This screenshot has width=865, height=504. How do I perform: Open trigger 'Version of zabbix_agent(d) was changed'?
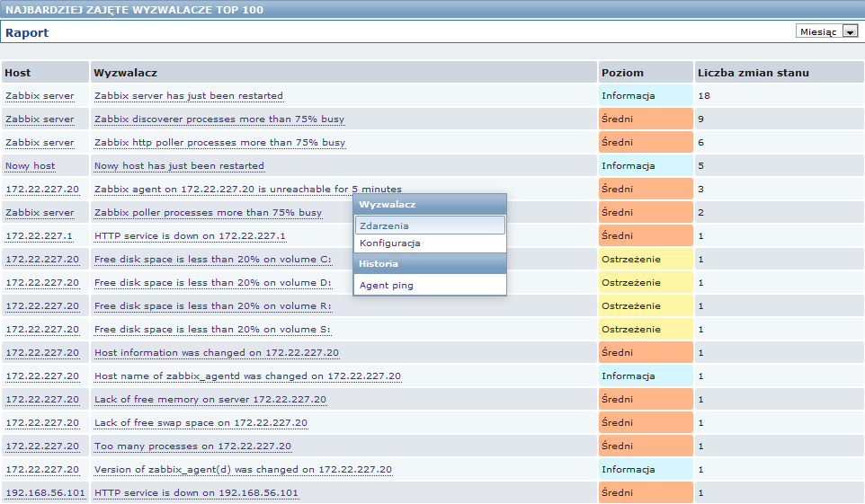point(244,469)
